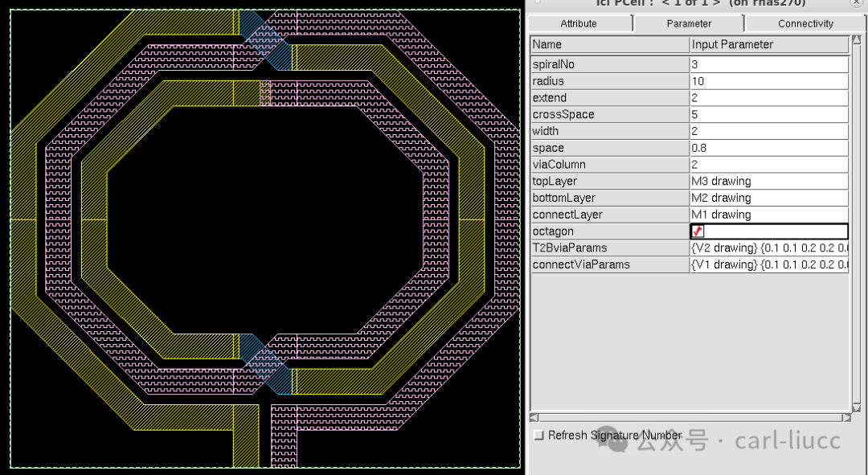Screen dimensions: 868x475
Task: Select the pink terminal lead at bottom of layout
Action: (284, 436)
